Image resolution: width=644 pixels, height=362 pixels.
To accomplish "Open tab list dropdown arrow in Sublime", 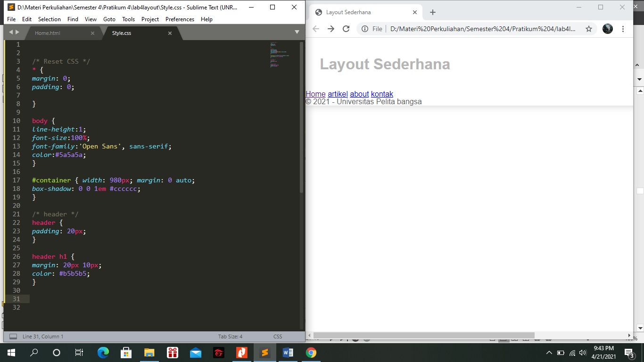I will (x=297, y=32).
